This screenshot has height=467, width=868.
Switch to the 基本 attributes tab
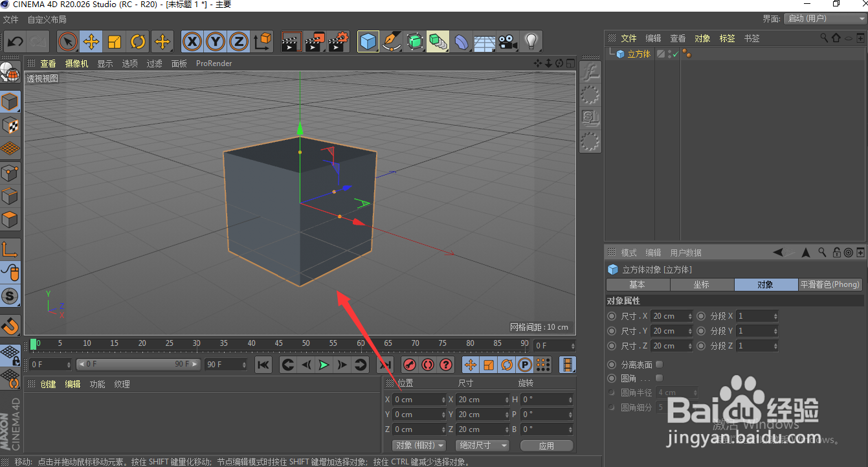tap(638, 284)
